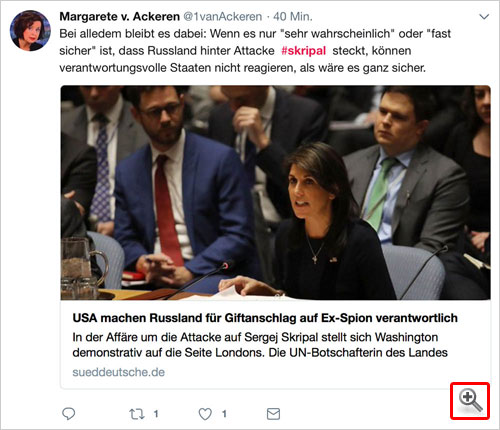Click the #skripal hashtag
500x430 pixels.
[x=303, y=51]
